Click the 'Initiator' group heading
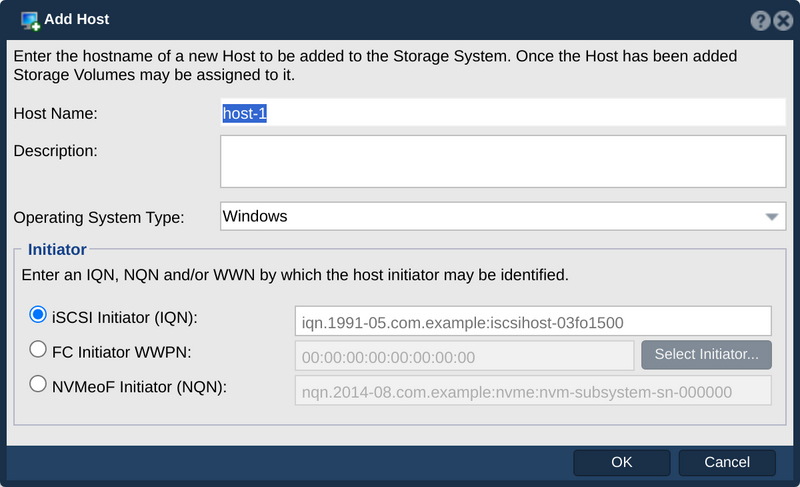 tap(57, 249)
